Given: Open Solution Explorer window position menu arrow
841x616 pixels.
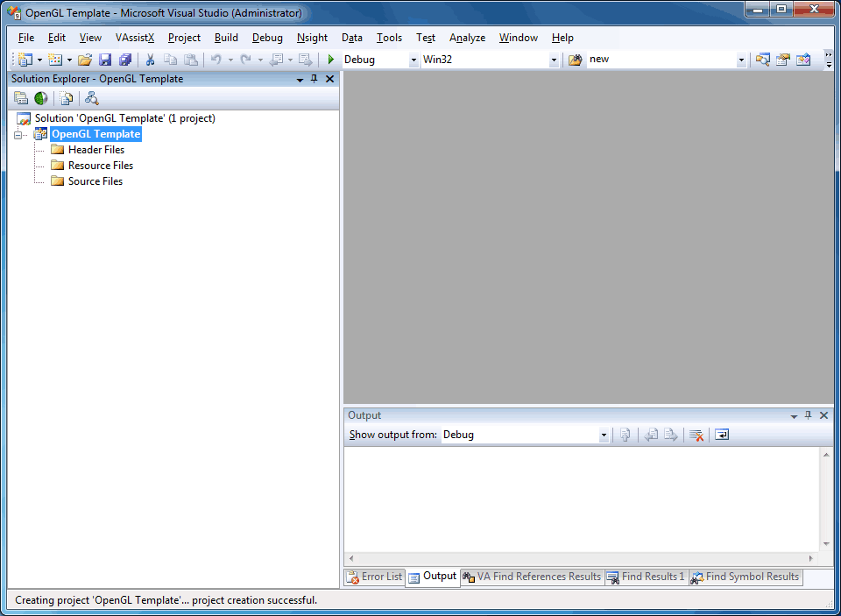Looking at the screenshot, I should 300,80.
